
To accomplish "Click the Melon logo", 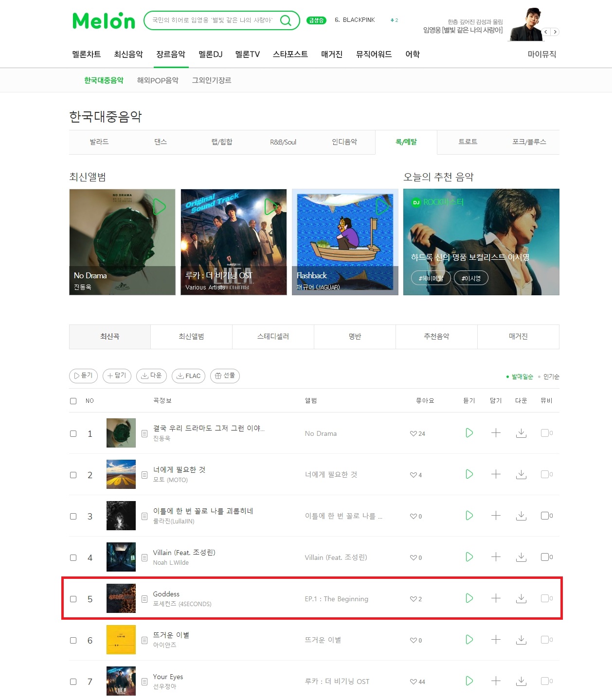I will (x=104, y=20).
